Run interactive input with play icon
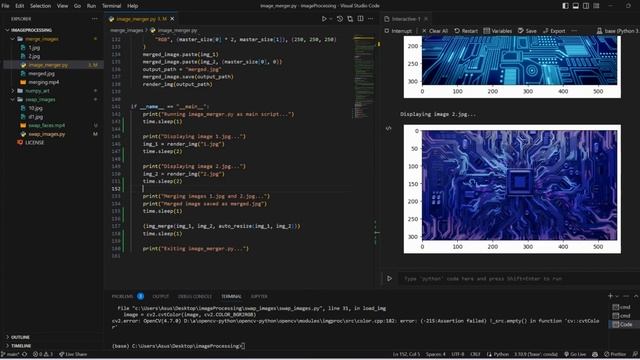640x360 pixels. click(389, 279)
